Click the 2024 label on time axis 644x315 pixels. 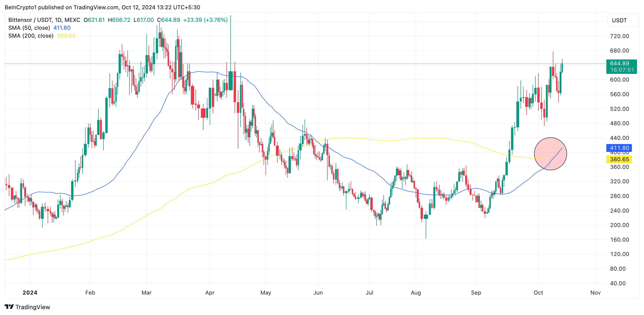tap(30, 292)
